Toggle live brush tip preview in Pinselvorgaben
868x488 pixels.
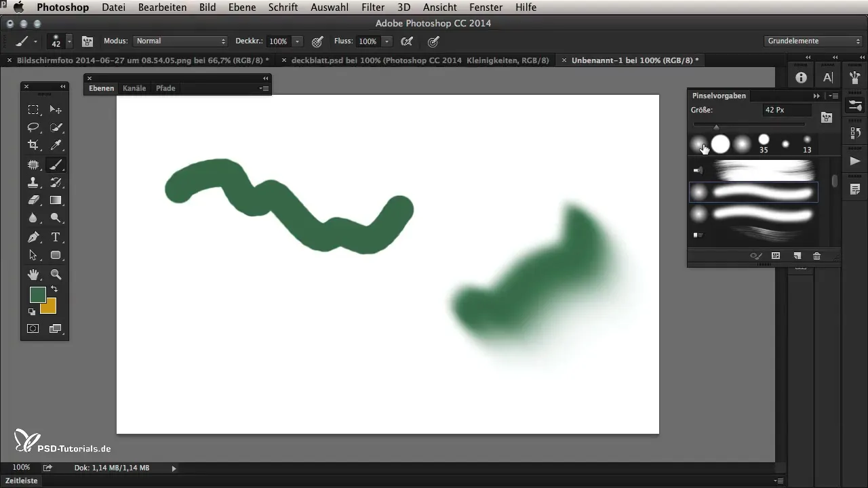pyautogui.click(x=755, y=256)
